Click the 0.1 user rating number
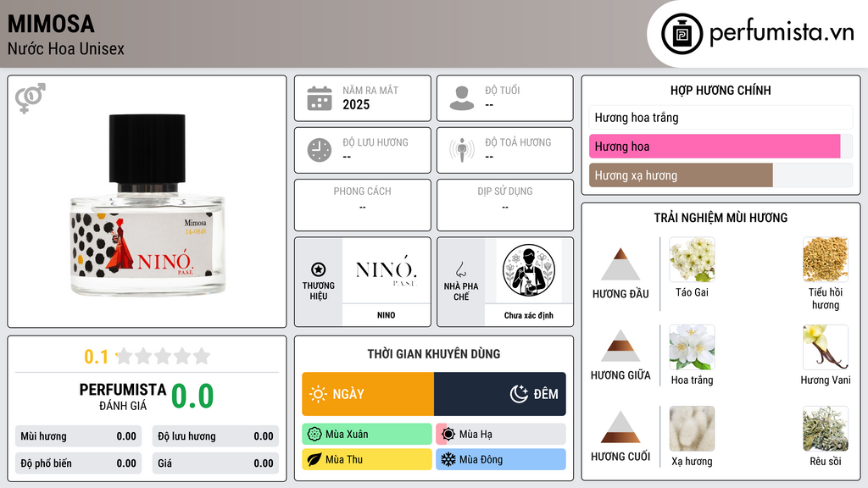 (96, 357)
